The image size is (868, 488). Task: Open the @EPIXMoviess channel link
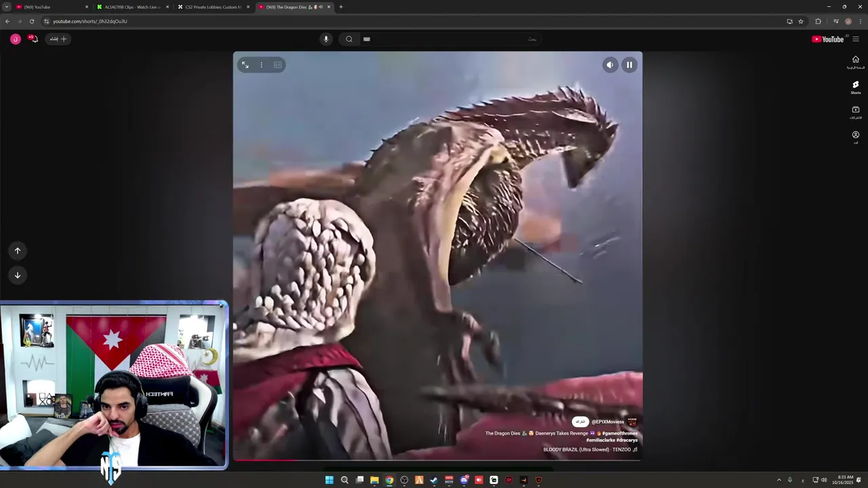(608, 422)
